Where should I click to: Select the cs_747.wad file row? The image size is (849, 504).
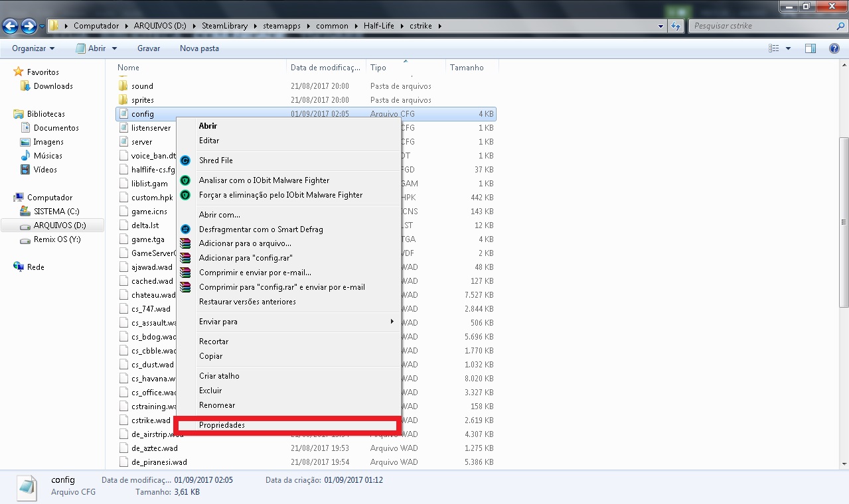305,309
